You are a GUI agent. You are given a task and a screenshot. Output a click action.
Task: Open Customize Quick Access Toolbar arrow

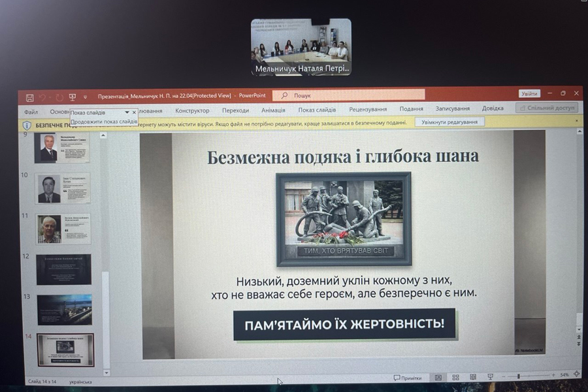click(x=85, y=97)
